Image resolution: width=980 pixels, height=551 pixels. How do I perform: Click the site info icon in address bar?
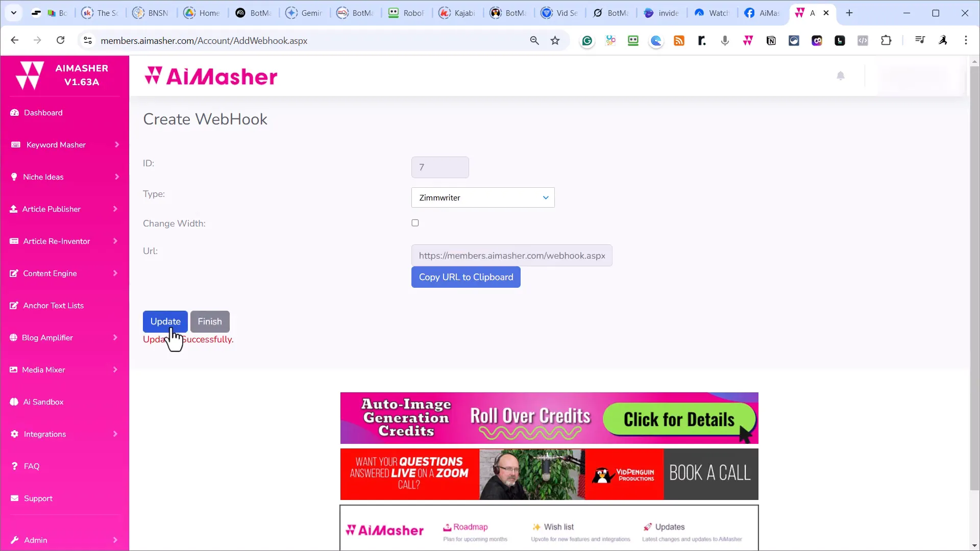pos(87,40)
